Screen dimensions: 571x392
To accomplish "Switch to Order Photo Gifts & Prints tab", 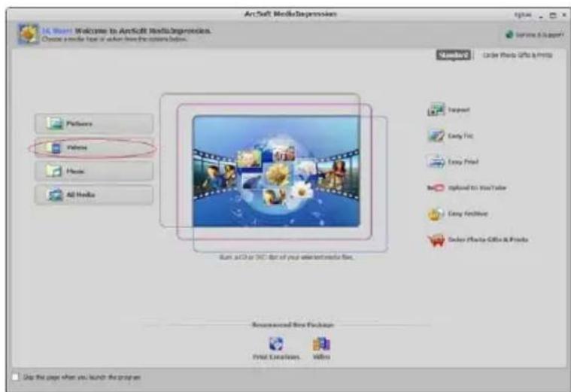I will point(518,55).
